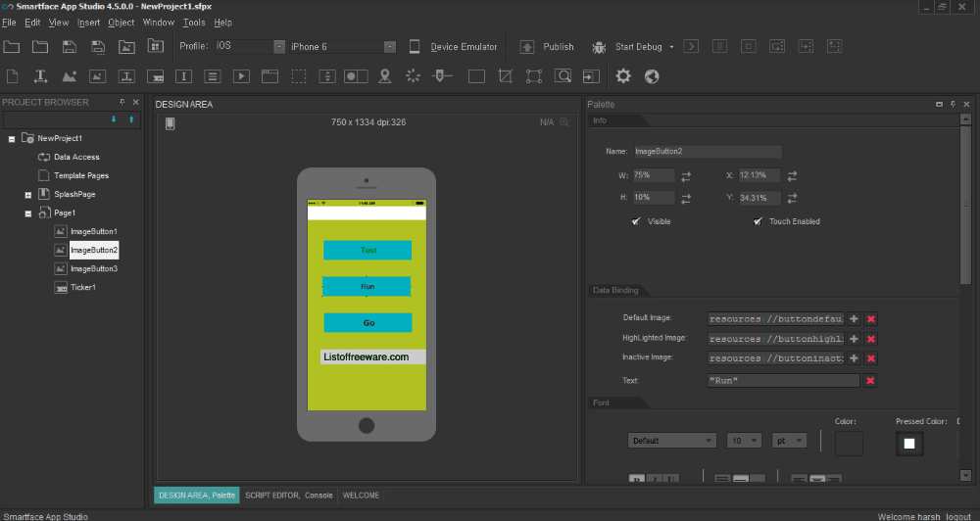Open the image resources folder icon
Image resolution: width=980 pixels, height=521 pixels.
point(126,46)
